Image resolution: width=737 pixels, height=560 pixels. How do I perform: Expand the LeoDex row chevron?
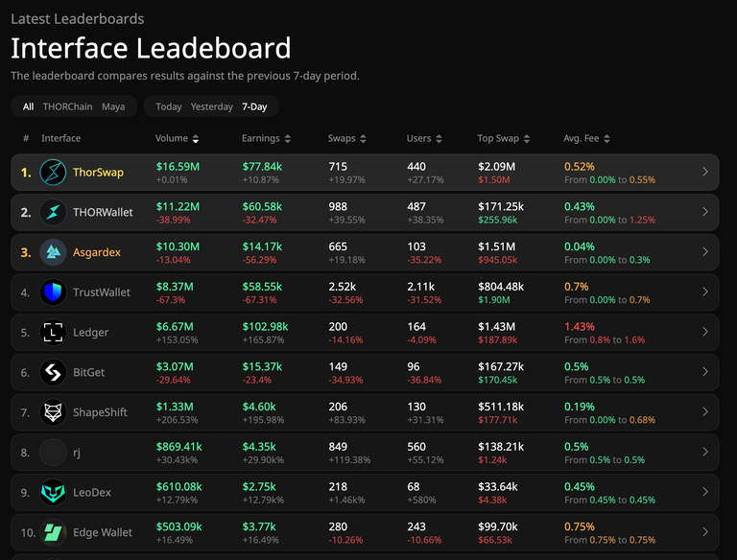[705, 492]
